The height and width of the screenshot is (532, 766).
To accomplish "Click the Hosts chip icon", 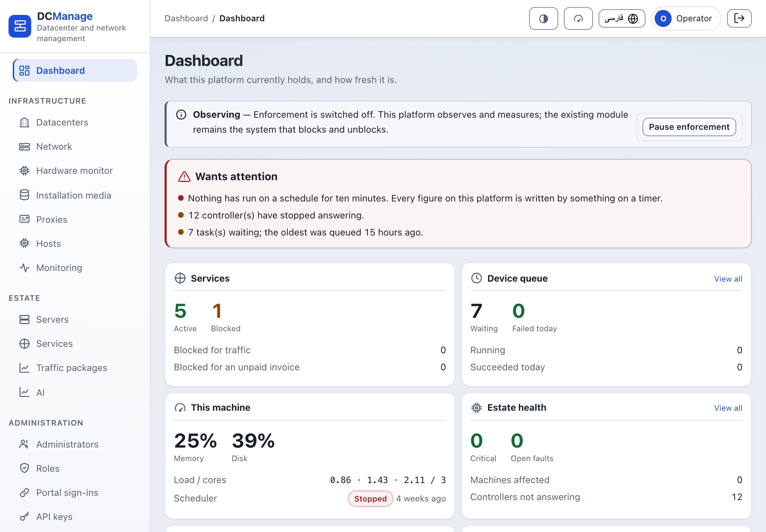I will click(24, 243).
